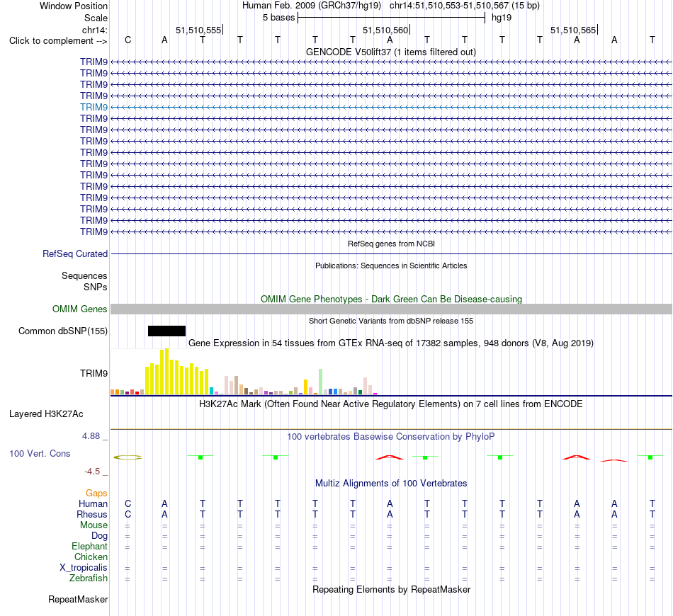Click the C base in the Human alignment row
This screenshot has width=673, height=616.
[x=128, y=503]
